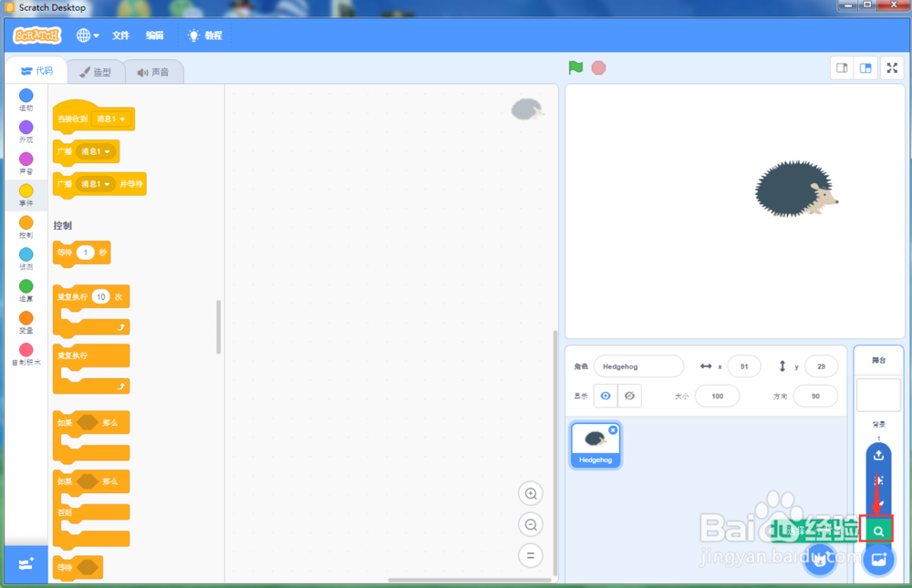Open the language globe menu
Screen dimensions: 912x588
point(88,36)
